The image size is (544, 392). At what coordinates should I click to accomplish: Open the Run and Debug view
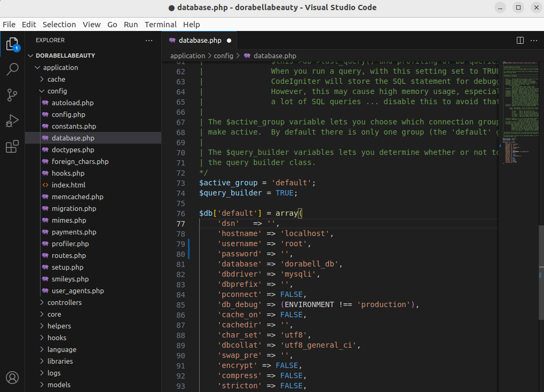[12, 121]
